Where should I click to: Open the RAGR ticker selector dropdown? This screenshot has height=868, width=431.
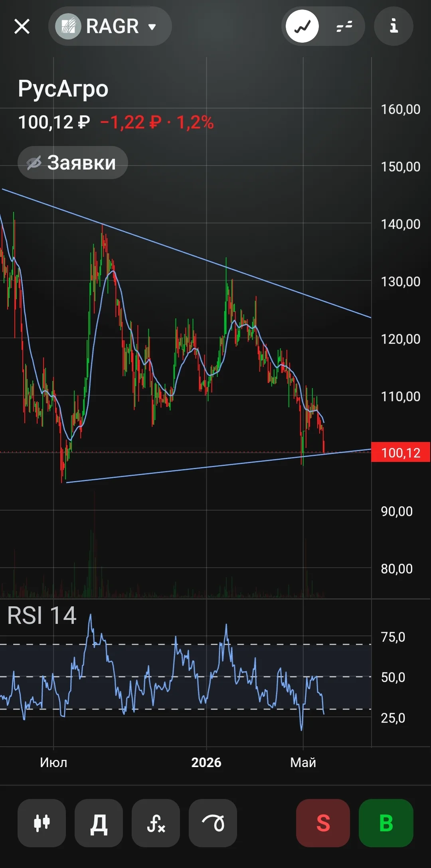click(x=110, y=26)
